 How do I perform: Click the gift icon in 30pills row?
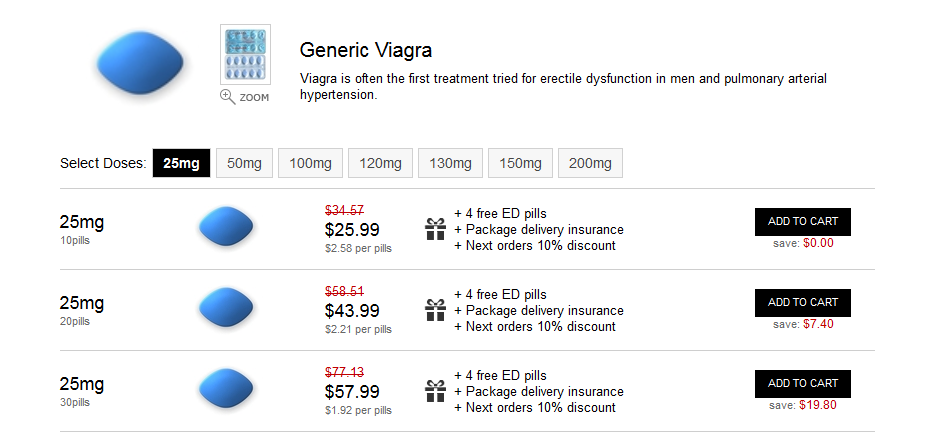point(435,391)
